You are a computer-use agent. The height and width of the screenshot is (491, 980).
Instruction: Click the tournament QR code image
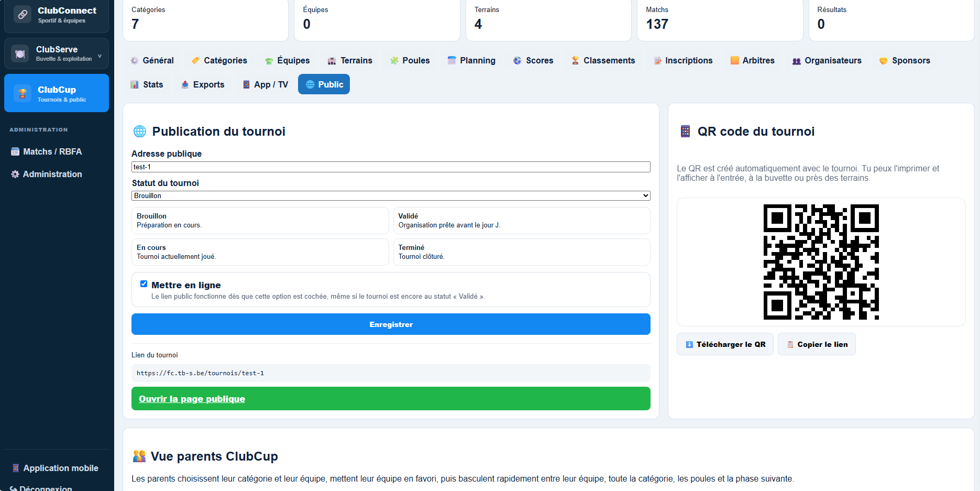[x=821, y=262]
